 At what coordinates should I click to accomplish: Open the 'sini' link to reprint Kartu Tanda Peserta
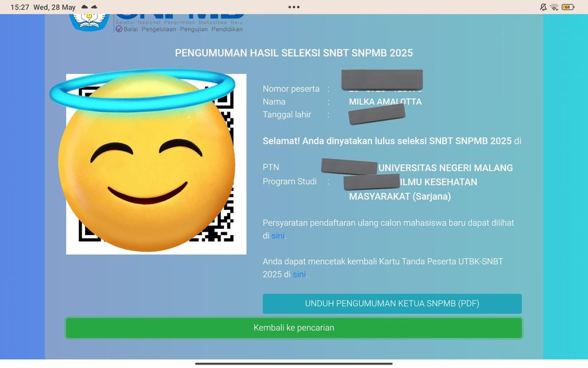point(299,274)
